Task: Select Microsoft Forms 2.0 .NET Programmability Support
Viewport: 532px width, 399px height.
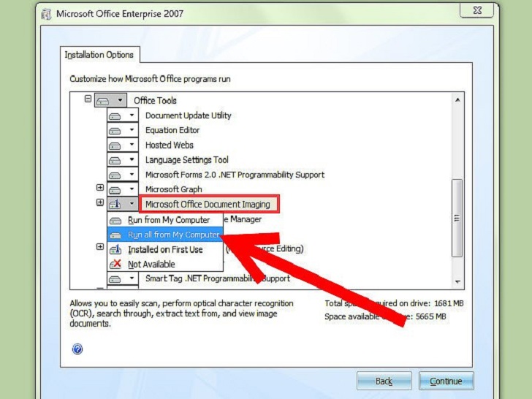Action: click(235, 175)
